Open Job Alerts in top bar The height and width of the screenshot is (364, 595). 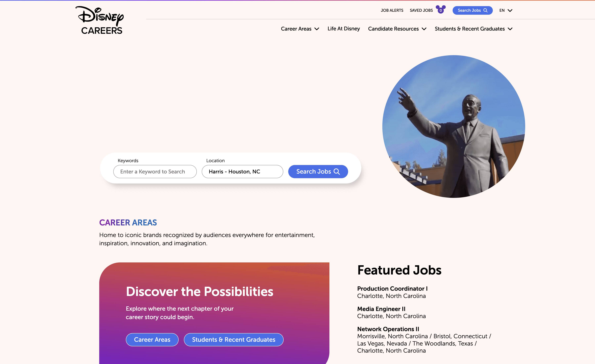click(392, 10)
